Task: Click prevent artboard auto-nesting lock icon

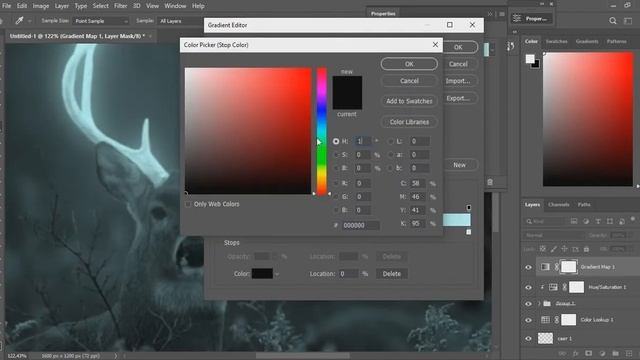Action: [x=575, y=249]
